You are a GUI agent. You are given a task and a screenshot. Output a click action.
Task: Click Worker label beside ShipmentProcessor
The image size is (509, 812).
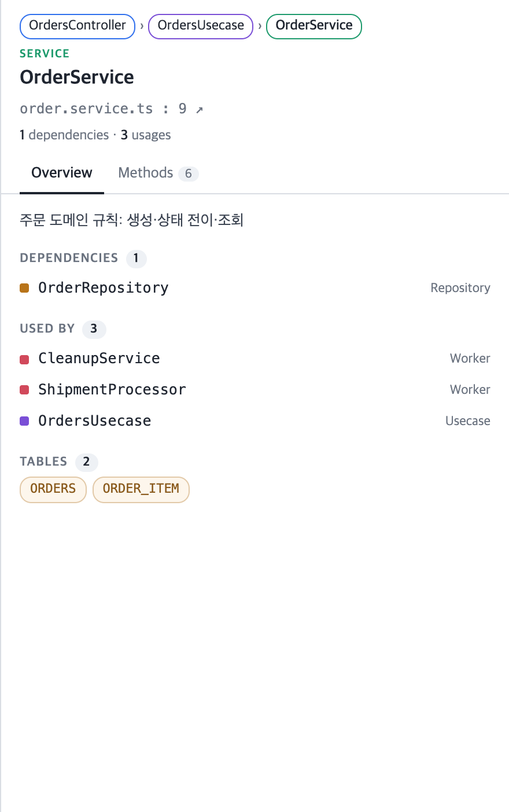click(x=470, y=390)
